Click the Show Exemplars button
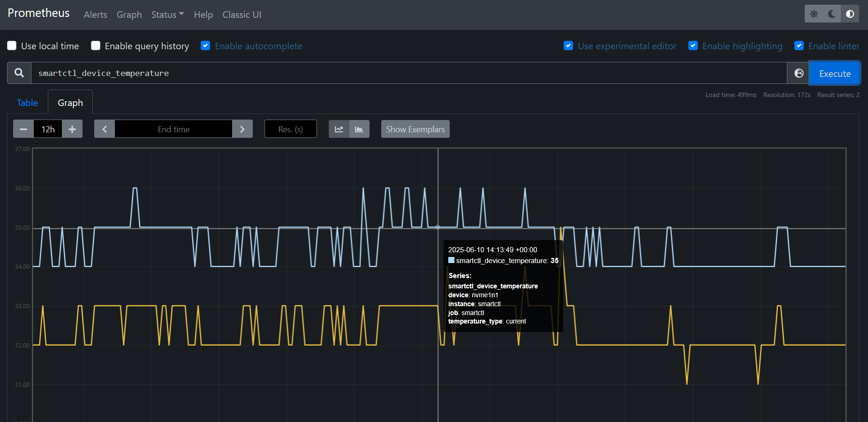Image resolution: width=868 pixels, height=422 pixels. coord(415,129)
